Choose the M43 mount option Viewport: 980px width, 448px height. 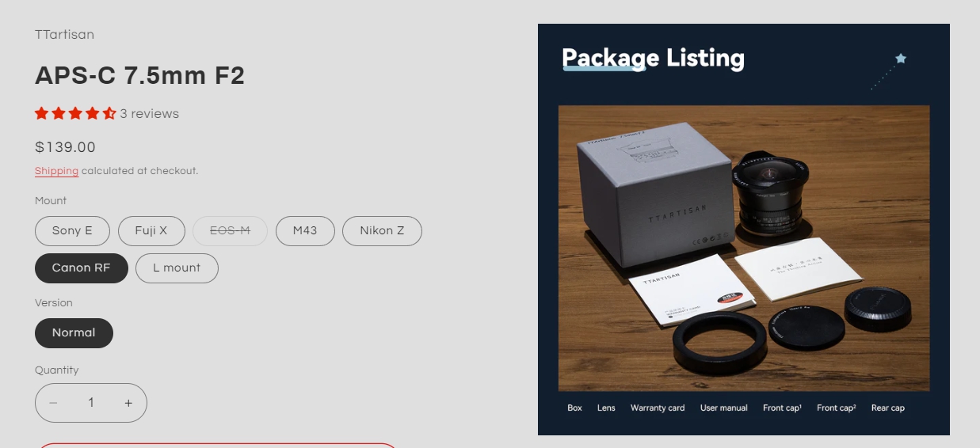pyautogui.click(x=305, y=230)
